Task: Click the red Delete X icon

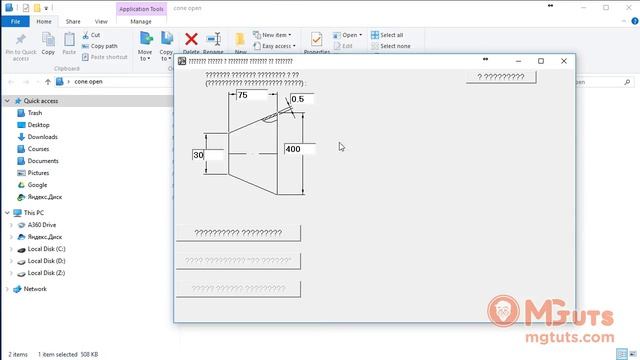Action: 191,39
